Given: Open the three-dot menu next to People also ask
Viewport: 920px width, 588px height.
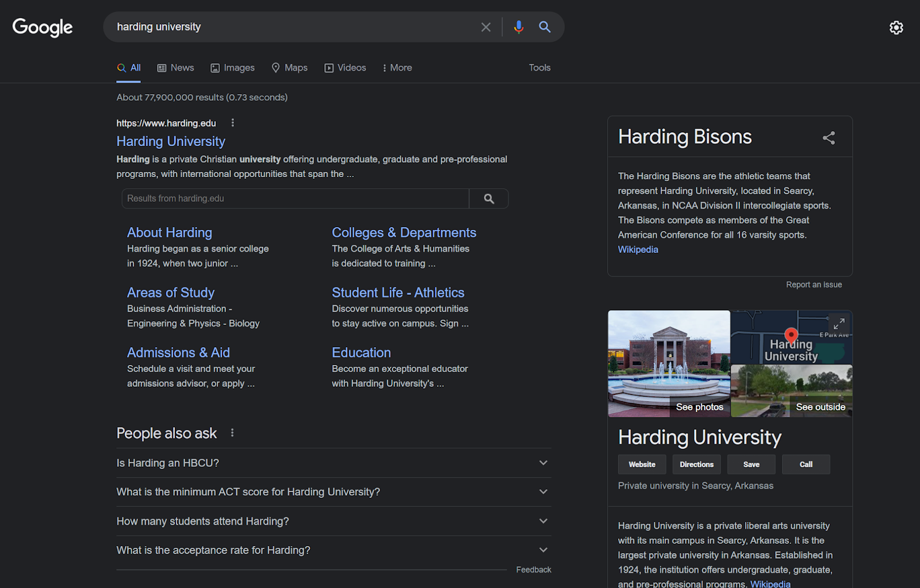Looking at the screenshot, I should [232, 433].
